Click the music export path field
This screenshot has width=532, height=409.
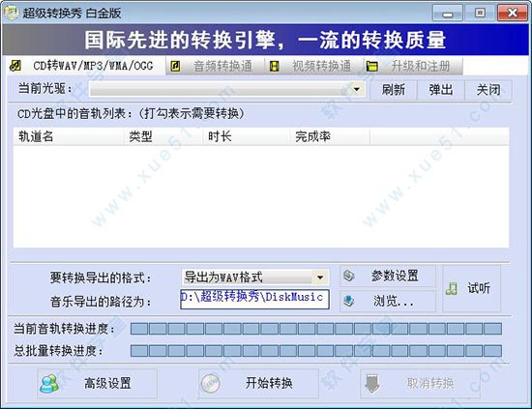pos(254,299)
